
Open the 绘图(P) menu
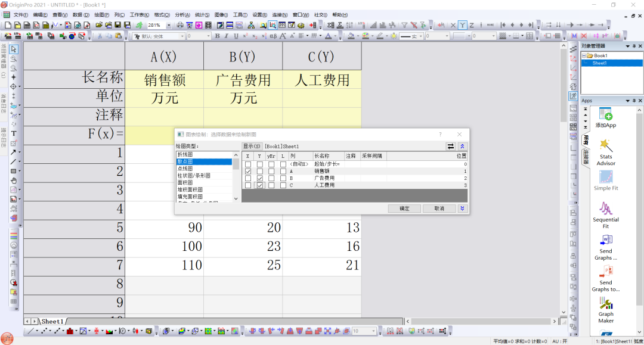(102, 15)
